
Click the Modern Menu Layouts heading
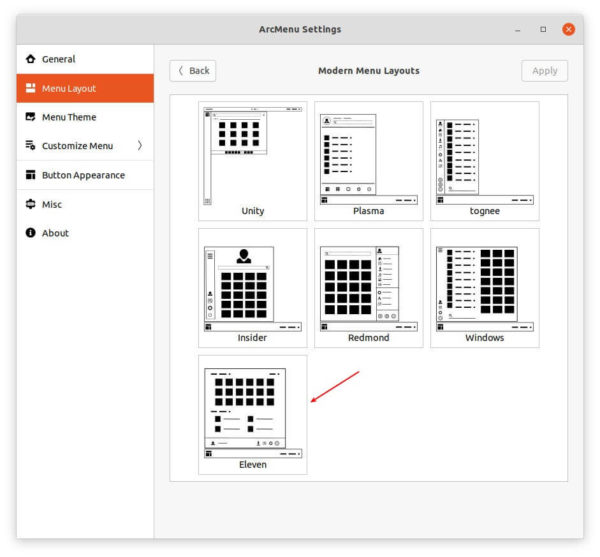click(368, 71)
